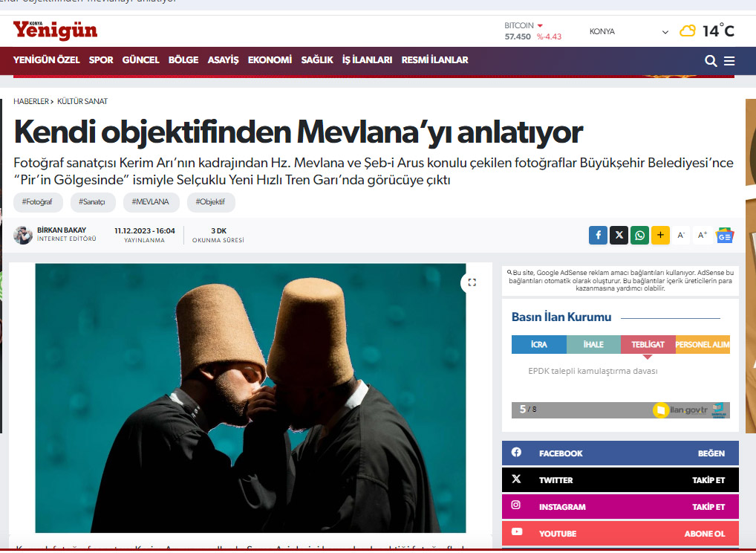Open the hamburger menu icon
The image size is (756, 553).
tap(729, 61)
